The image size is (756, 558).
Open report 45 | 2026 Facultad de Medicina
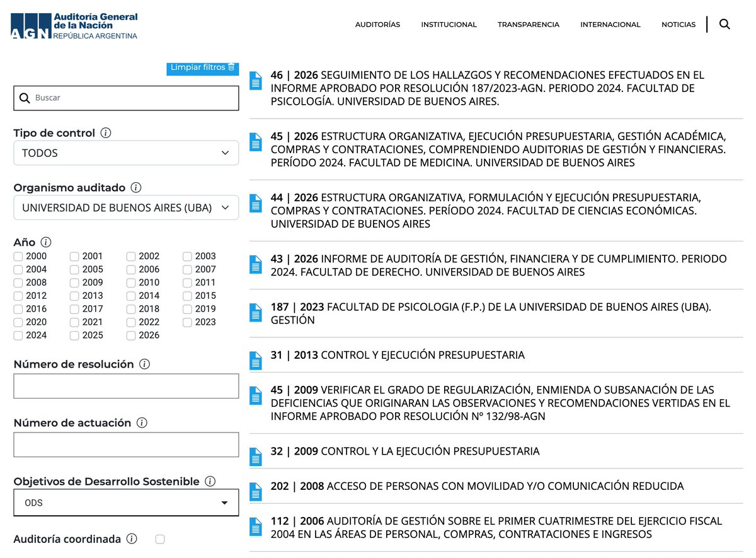pos(498,149)
